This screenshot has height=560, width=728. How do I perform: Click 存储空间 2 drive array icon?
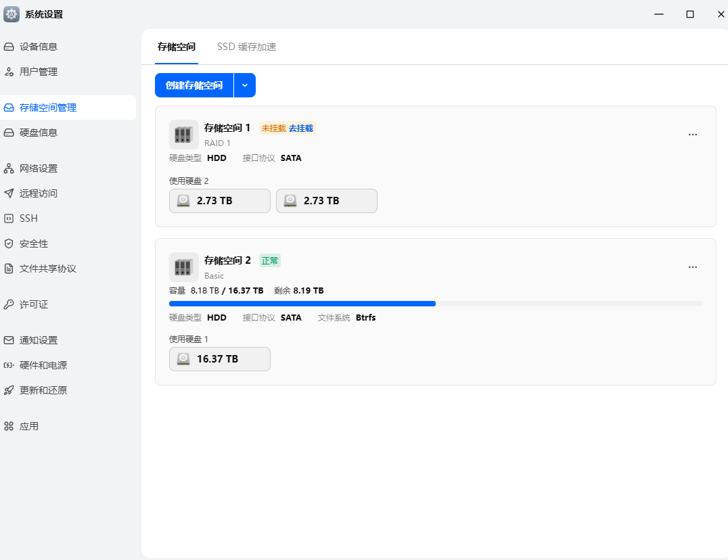tap(184, 267)
